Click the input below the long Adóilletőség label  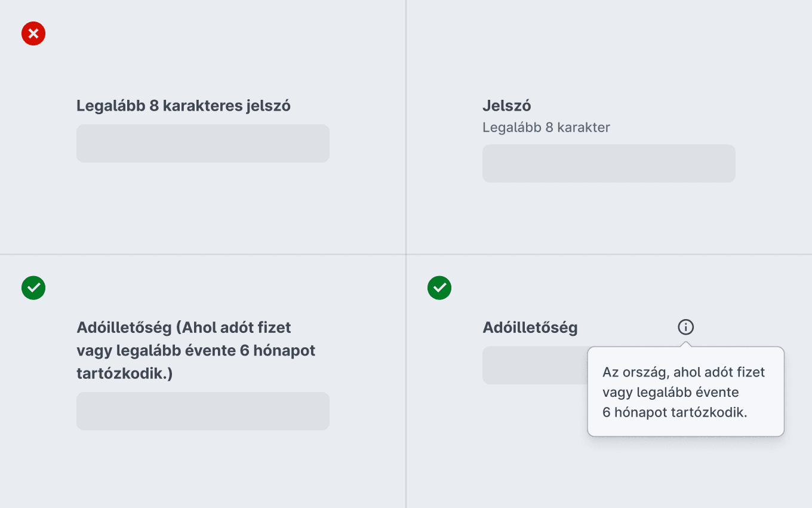203,411
